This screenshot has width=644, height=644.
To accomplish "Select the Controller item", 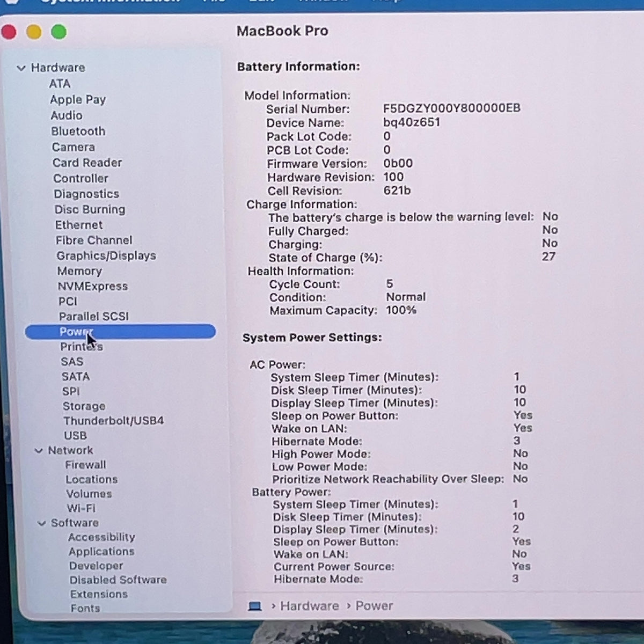I will pyautogui.click(x=80, y=178).
